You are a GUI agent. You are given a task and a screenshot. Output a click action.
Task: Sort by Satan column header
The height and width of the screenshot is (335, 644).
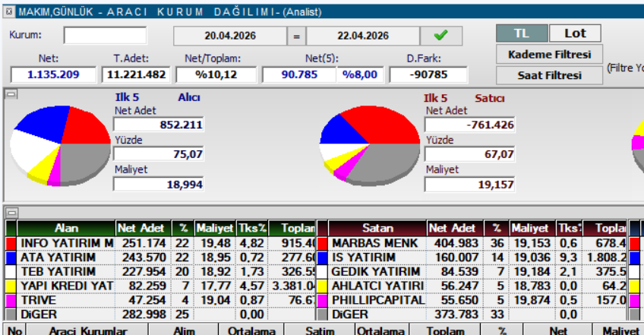point(377,228)
